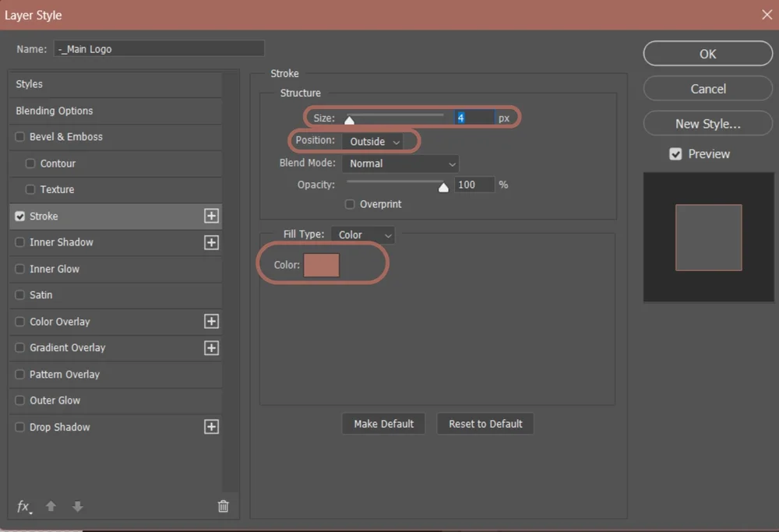Open the Fill Type dropdown
The image size is (779, 532).
pos(362,234)
